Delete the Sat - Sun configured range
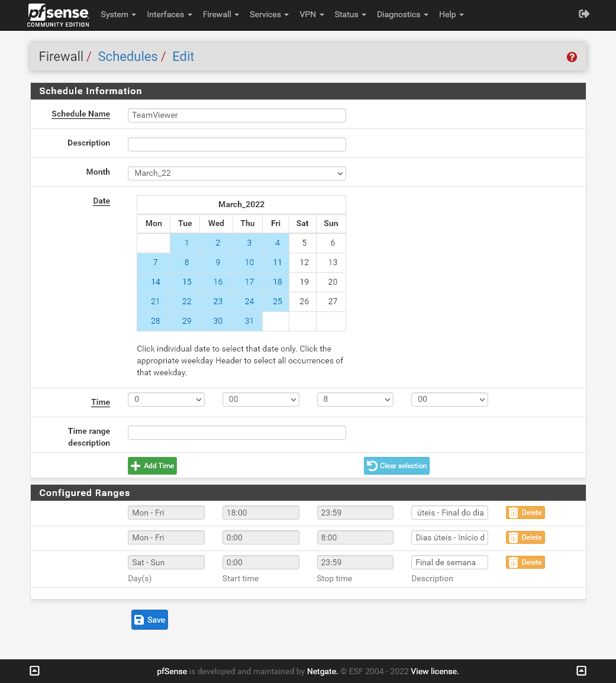The width and height of the screenshot is (616, 683). click(x=525, y=562)
